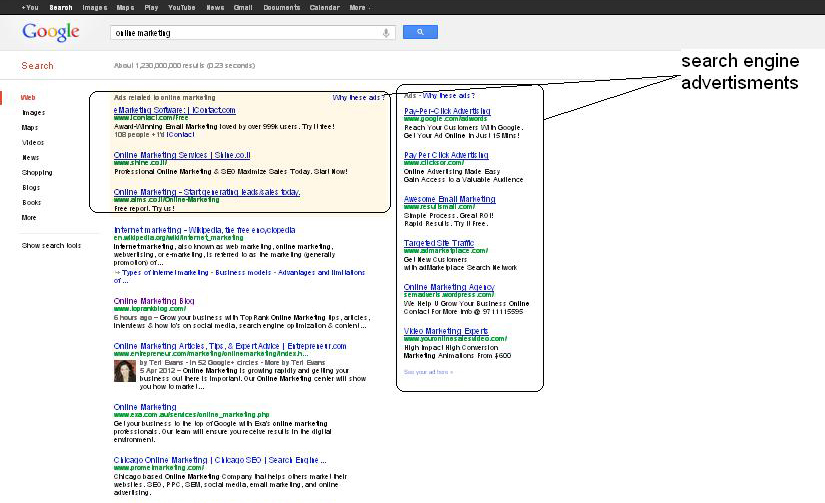The image size is (825, 503).
Task: Click the Google logo
Action: 51,33
